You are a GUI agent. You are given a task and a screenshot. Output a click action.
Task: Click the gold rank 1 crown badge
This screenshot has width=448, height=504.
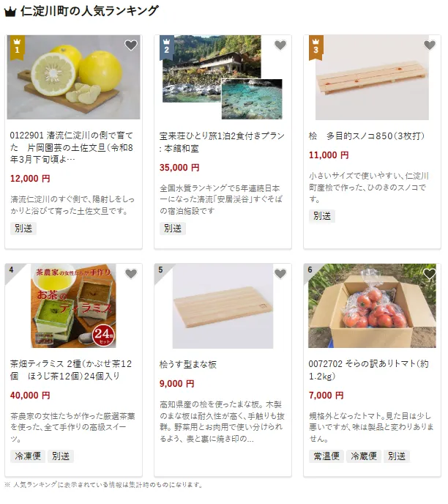tap(18, 48)
